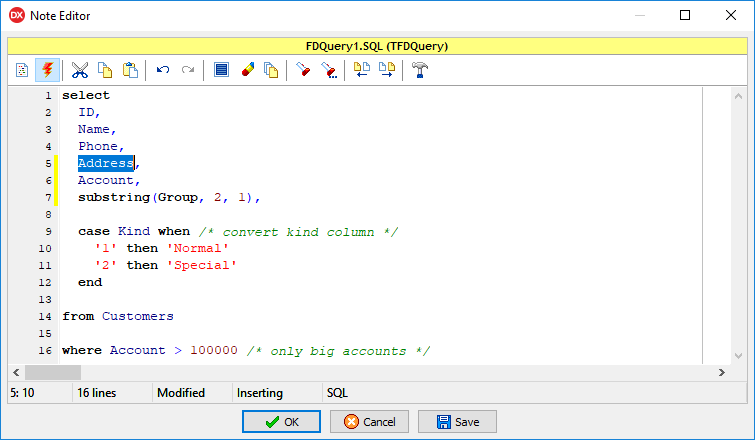Undo the last edit
The width and height of the screenshot is (755, 440).
(163, 70)
